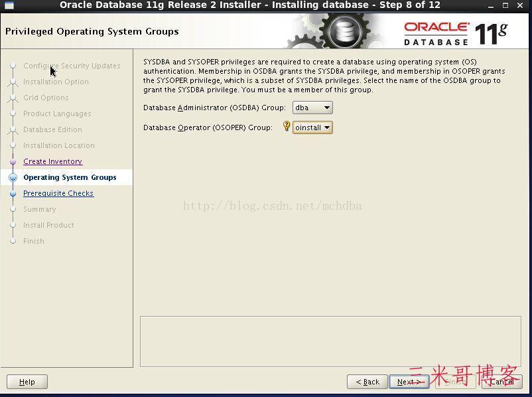Screen dimensions: 532x397
Task: Minimize the installer window
Action: 491,5
